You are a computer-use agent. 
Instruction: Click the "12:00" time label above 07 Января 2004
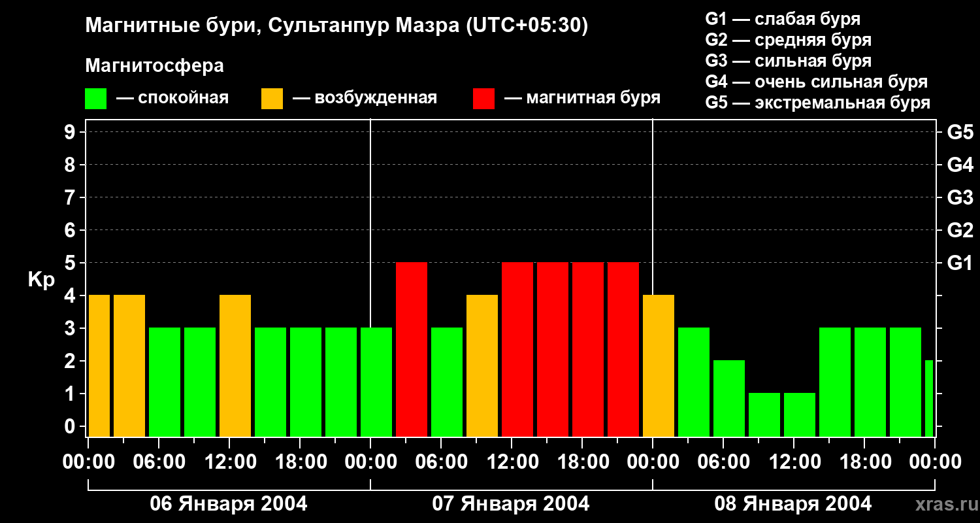point(512,462)
